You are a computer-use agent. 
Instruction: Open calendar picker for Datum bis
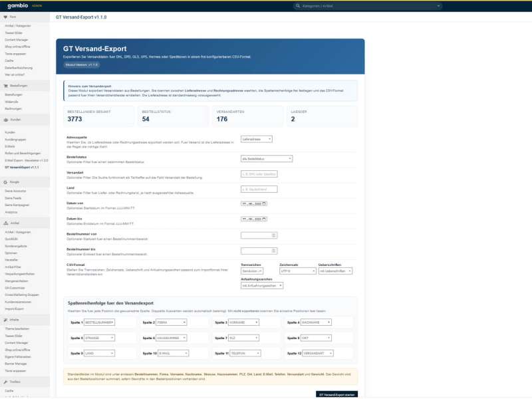point(264,218)
